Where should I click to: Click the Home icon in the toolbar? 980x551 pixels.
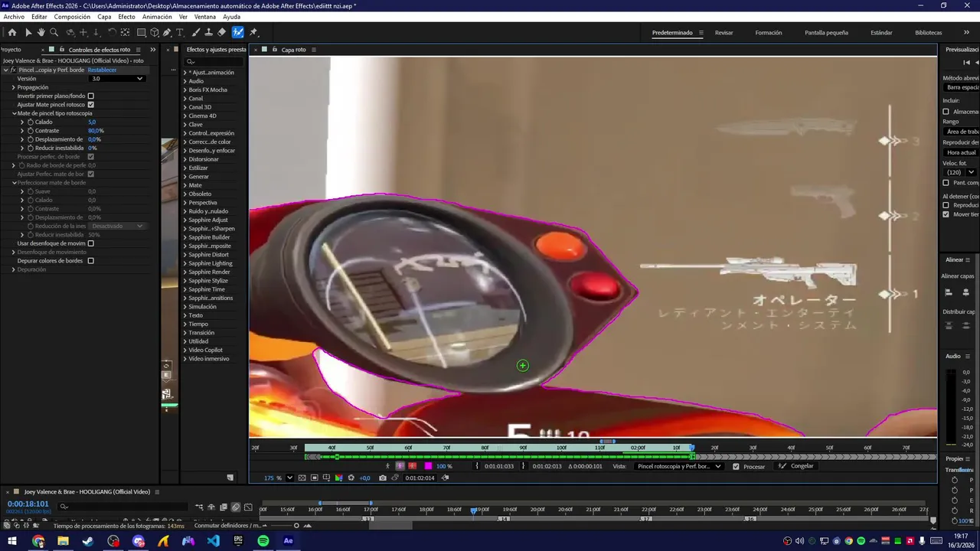11,32
